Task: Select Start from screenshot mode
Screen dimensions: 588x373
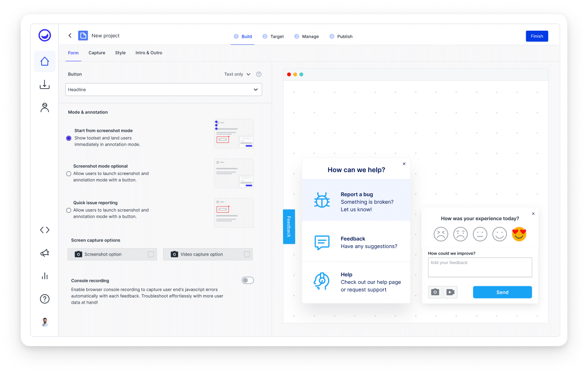Action: click(x=70, y=138)
